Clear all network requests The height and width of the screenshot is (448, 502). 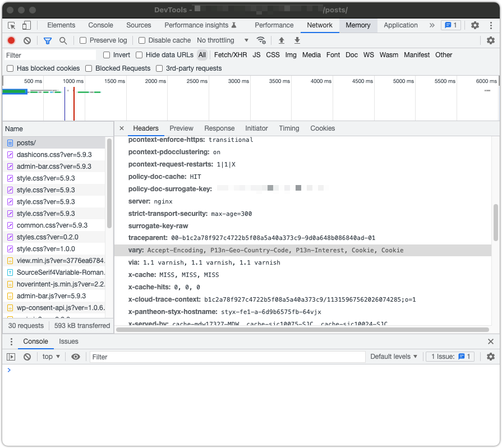click(x=26, y=40)
